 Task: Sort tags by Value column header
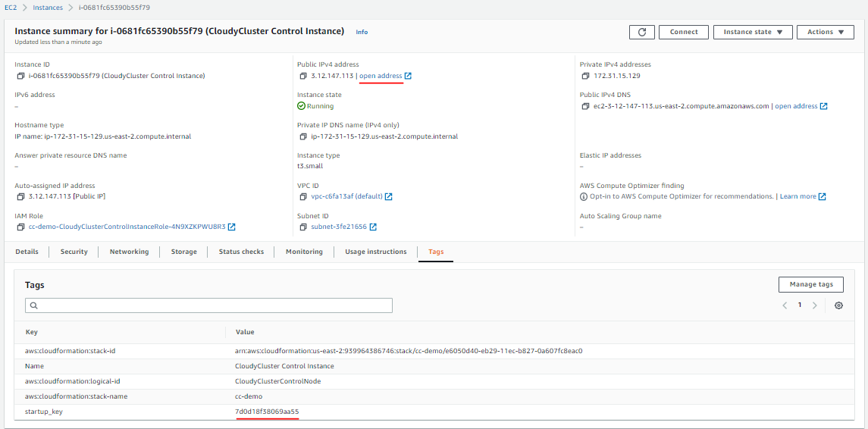pos(245,332)
